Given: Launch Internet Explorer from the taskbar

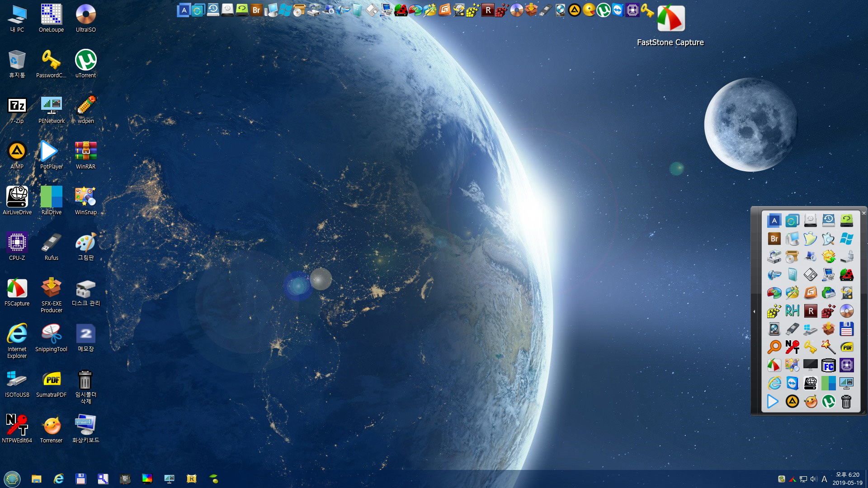Looking at the screenshot, I should [58, 479].
